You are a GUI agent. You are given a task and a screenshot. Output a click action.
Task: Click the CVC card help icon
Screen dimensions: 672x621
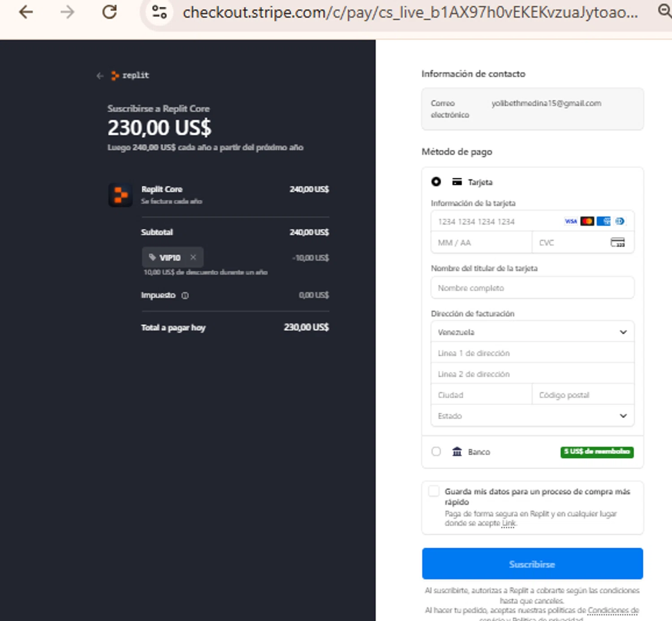click(x=617, y=243)
